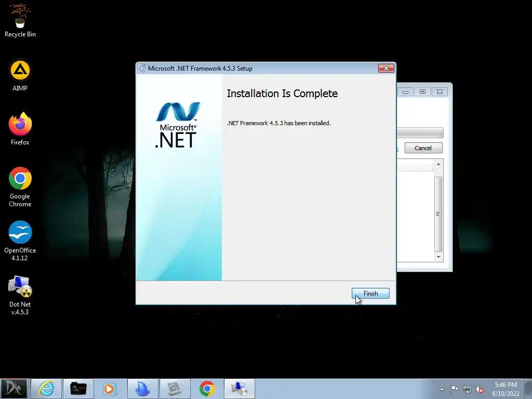Click the '.NET Framework 4.5.3 has been installed.' text
Screen dimensions: 532x399
point(278,123)
